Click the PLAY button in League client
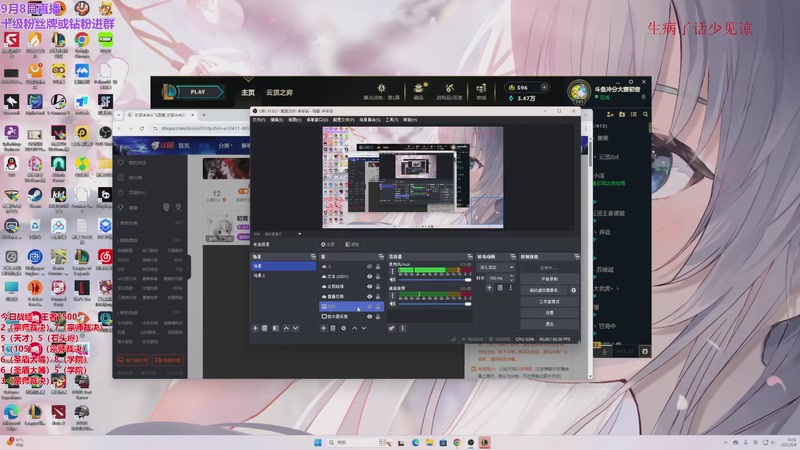800x450 pixels. click(x=198, y=92)
